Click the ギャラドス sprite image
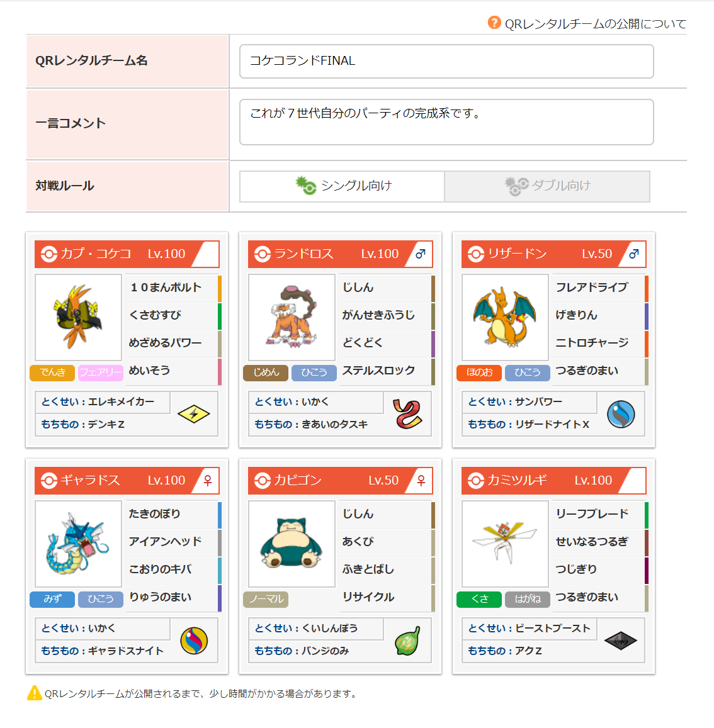 coord(78,544)
